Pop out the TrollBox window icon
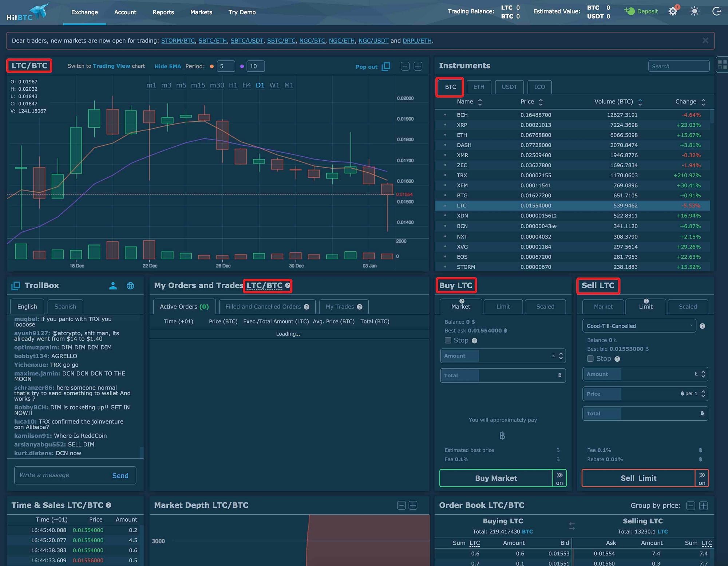 (x=16, y=286)
